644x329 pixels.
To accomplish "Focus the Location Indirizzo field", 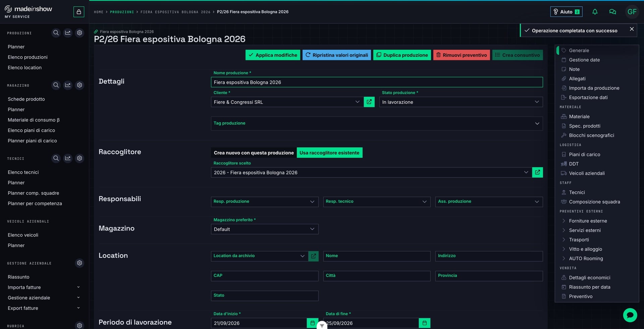I will coord(489,256).
